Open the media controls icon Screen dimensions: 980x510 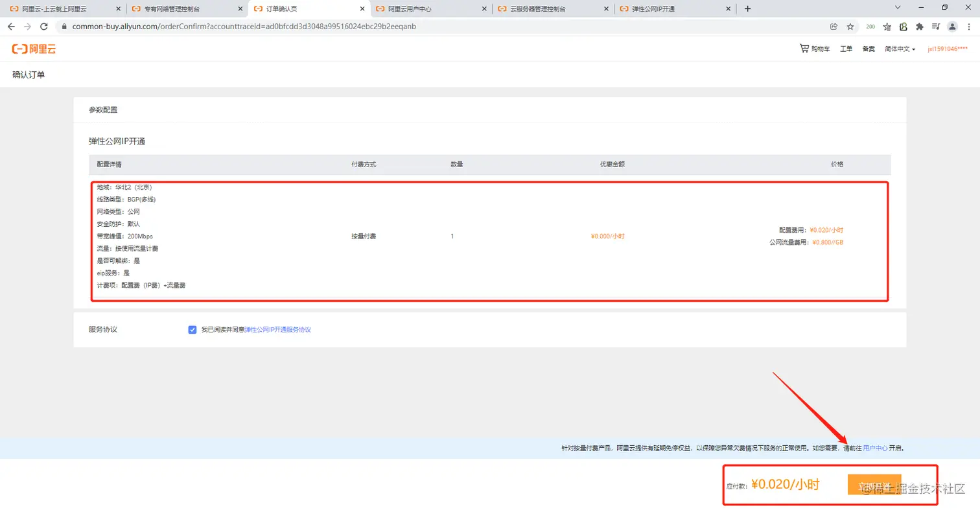pos(936,27)
